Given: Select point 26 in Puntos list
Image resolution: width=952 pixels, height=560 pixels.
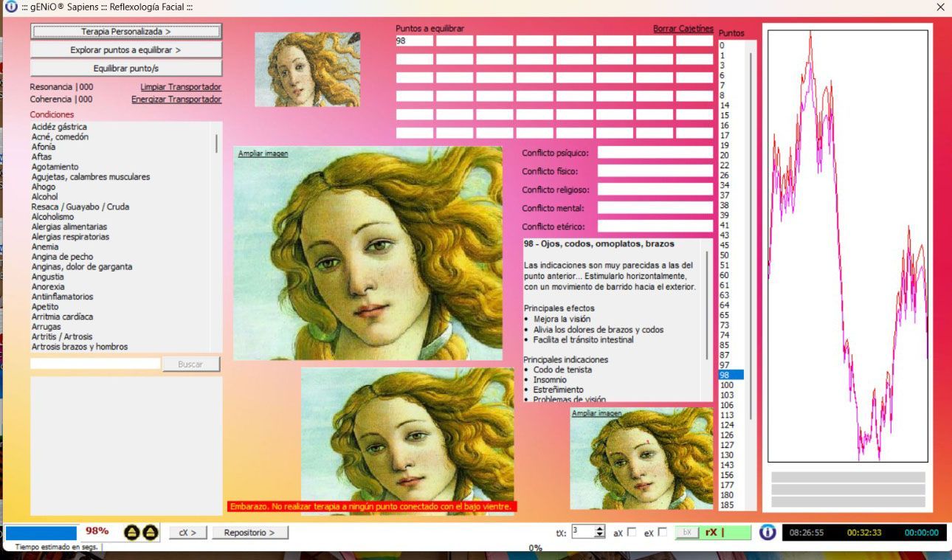Looking at the screenshot, I should pyautogui.click(x=725, y=175).
